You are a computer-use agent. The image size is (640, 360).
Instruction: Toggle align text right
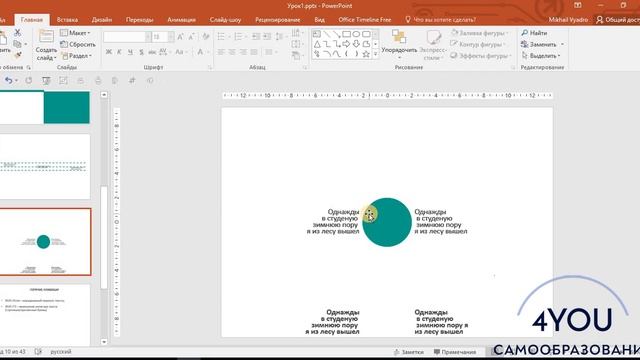coord(243,52)
